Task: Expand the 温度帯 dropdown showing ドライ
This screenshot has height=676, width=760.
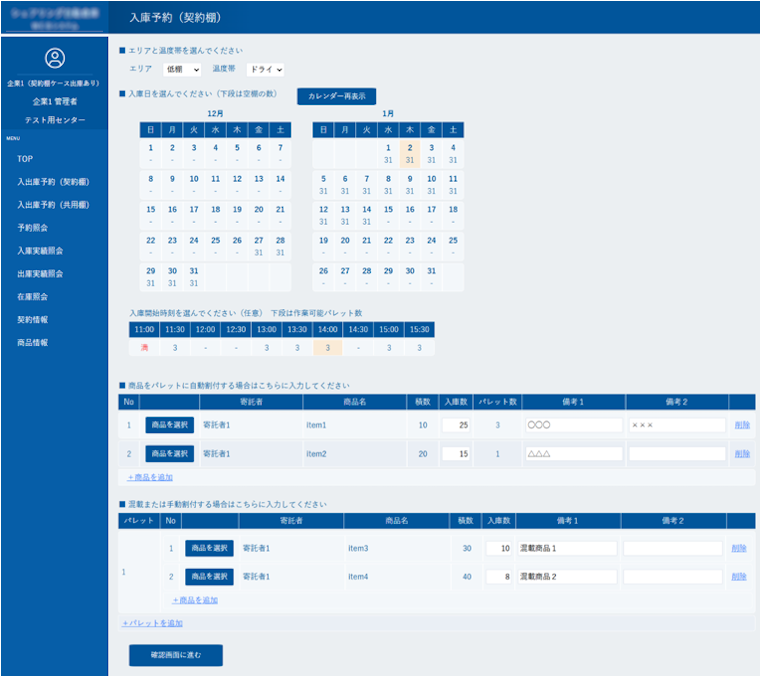Action: 265,70
